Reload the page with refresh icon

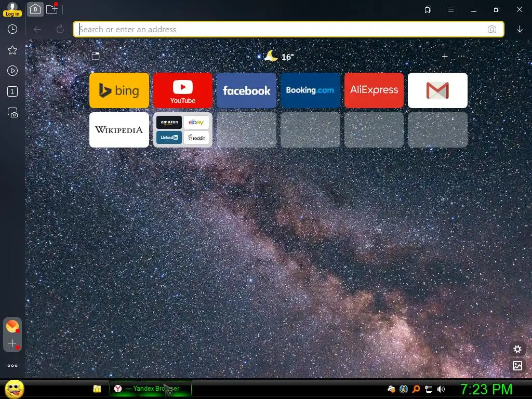60,29
